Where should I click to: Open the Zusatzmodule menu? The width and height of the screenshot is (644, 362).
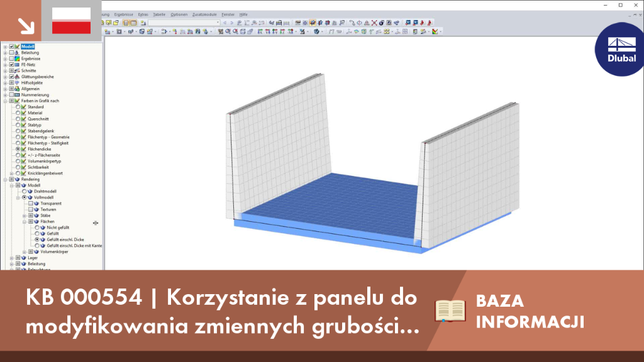204,14
